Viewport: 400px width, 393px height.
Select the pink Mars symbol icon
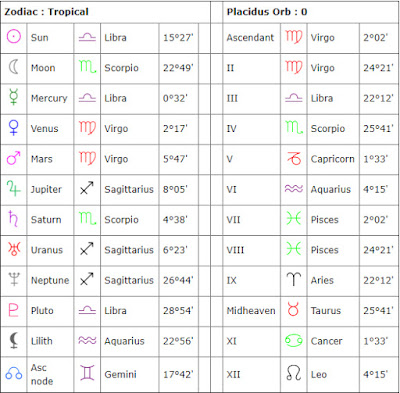[14, 158]
